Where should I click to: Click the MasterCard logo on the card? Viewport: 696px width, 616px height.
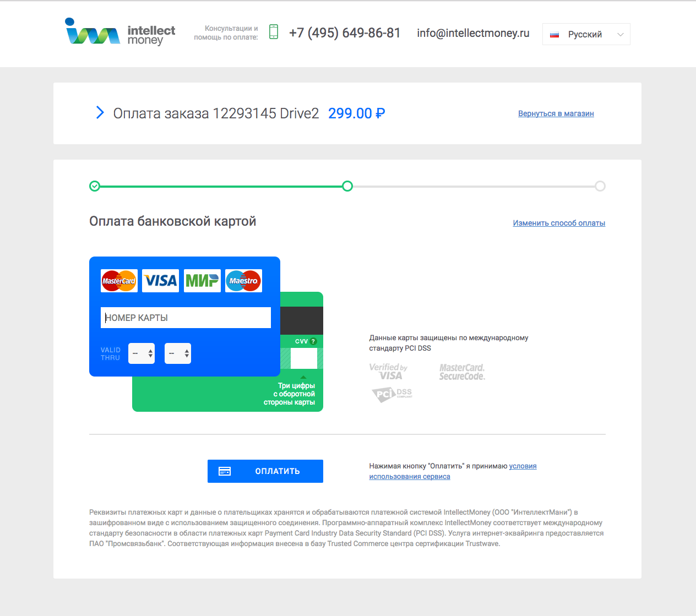(x=119, y=281)
